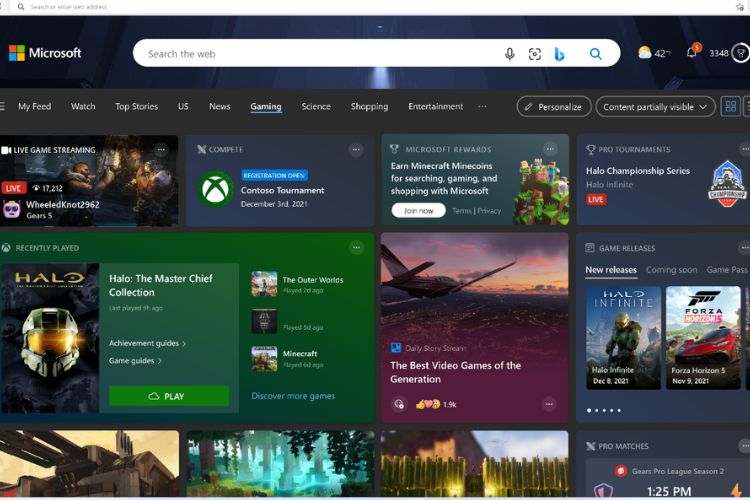
Task: Open options on Compete card
Action: [x=356, y=150]
